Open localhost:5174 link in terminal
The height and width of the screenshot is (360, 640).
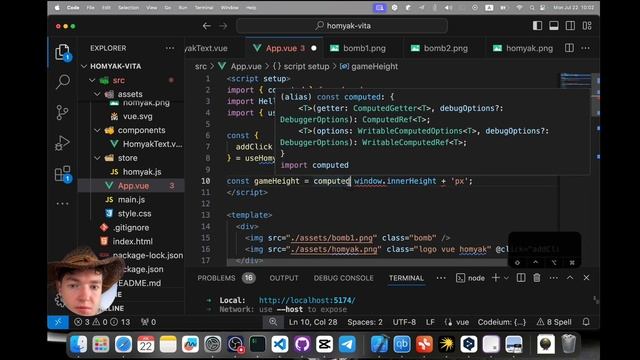pos(307,300)
